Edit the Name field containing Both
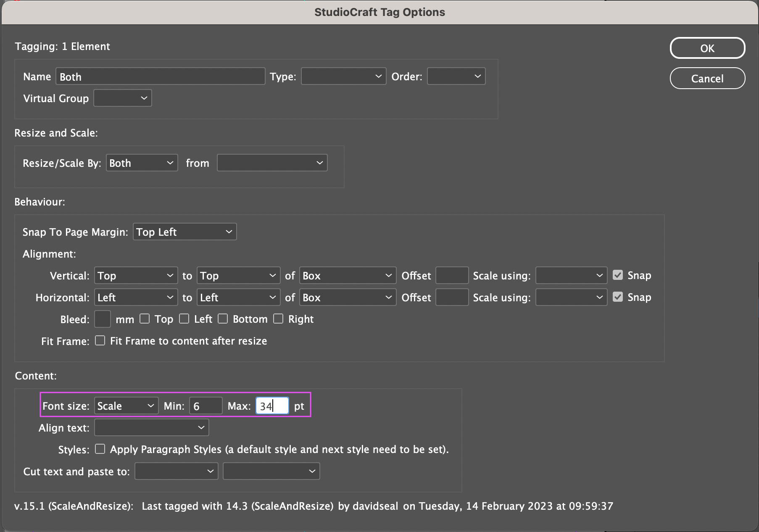The height and width of the screenshot is (532, 759). point(160,76)
